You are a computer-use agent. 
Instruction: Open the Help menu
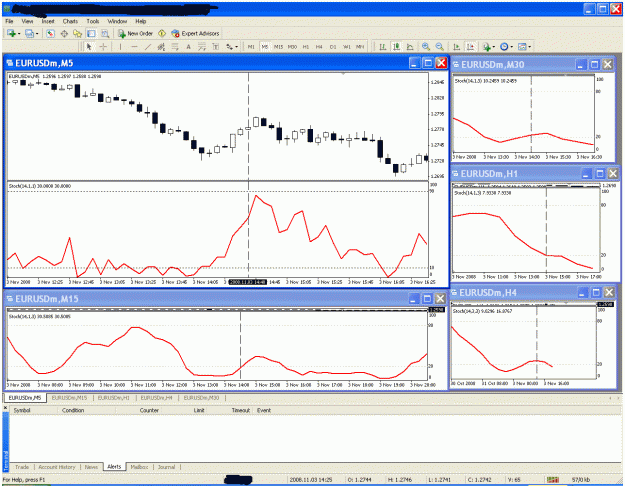(141, 21)
